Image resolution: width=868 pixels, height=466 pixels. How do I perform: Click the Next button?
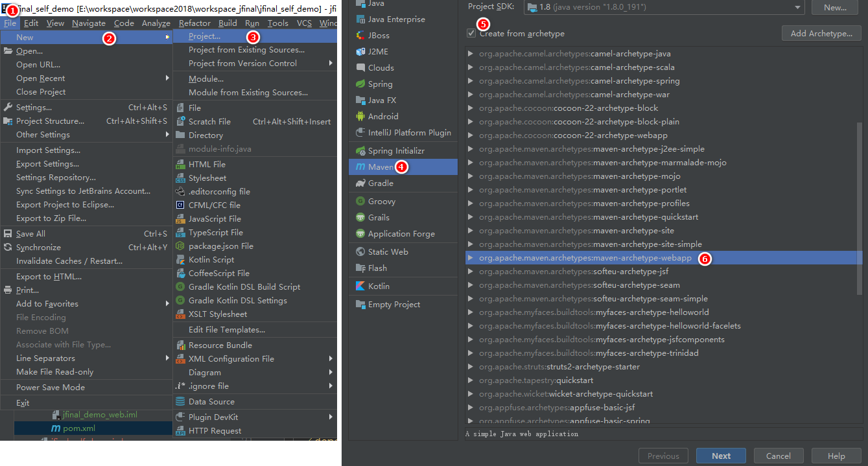(x=721, y=456)
